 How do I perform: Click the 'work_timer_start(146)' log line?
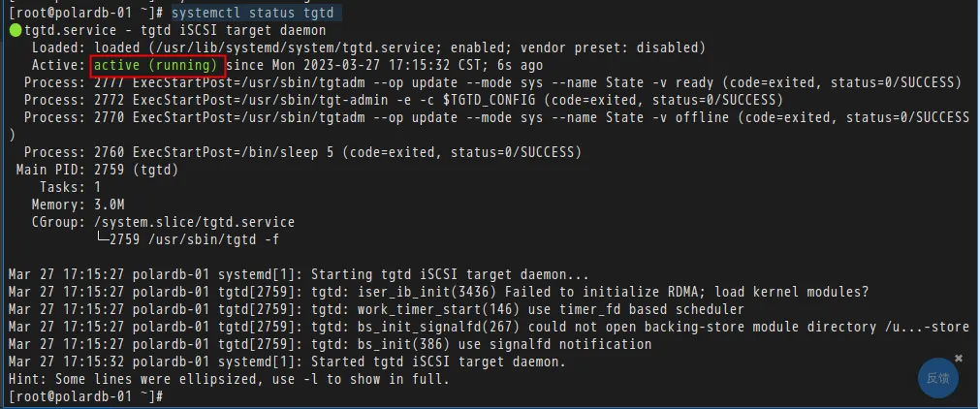click(376, 309)
